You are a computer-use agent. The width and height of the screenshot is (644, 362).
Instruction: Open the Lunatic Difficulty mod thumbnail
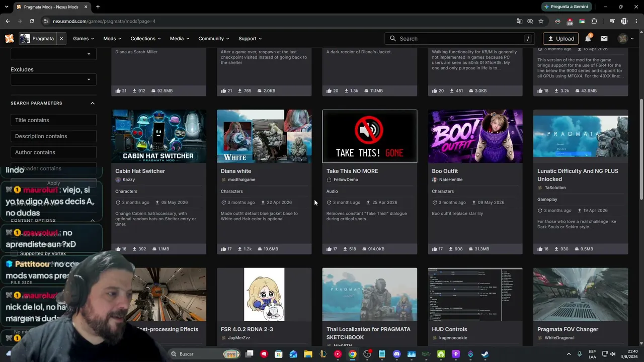point(581,136)
